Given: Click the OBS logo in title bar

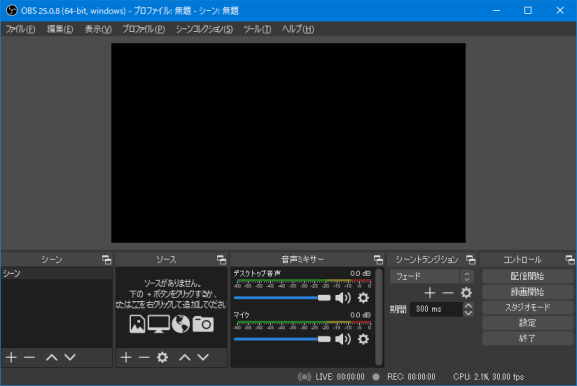Looking at the screenshot, I should click(x=12, y=10).
